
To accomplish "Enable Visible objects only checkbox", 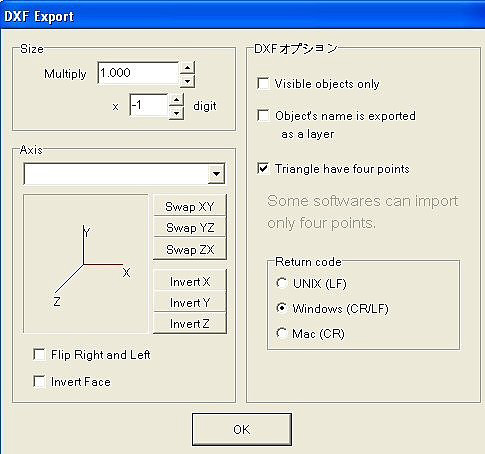I will point(263,83).
